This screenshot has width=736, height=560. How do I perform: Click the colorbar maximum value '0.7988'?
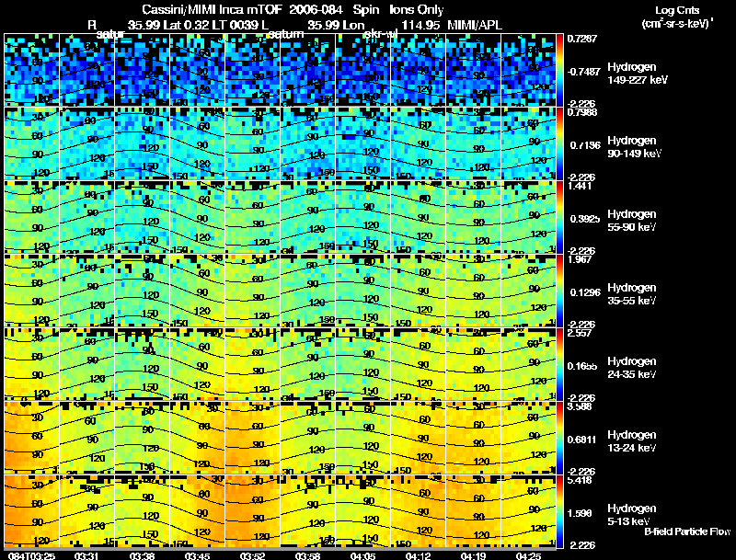pyautogui.click(x=582, y=112)
